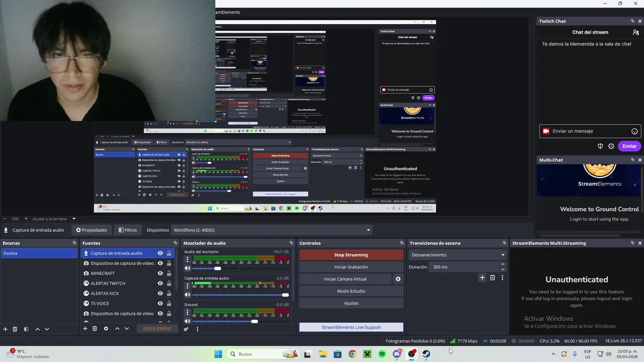The width and height of the screenshot is (644, 362).
Task: Send chat message with Enviar button
Action: coord(629,146)
